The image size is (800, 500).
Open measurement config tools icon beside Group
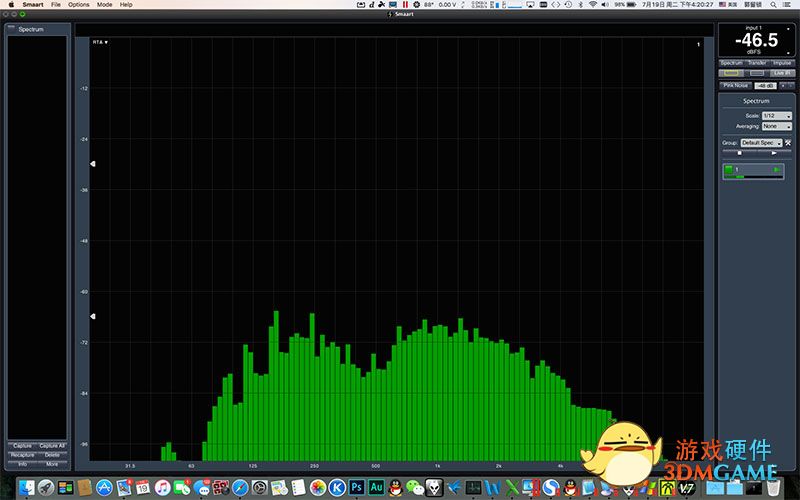(x=788, y=143)
